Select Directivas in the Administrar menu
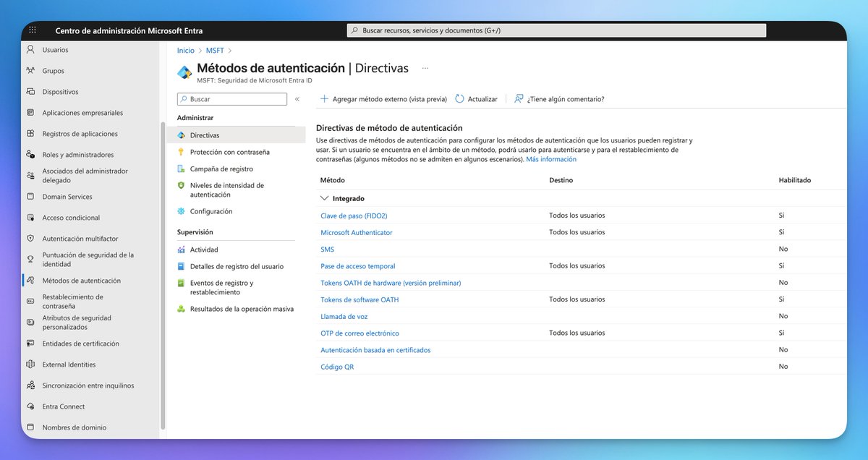 tap(235, 135)
